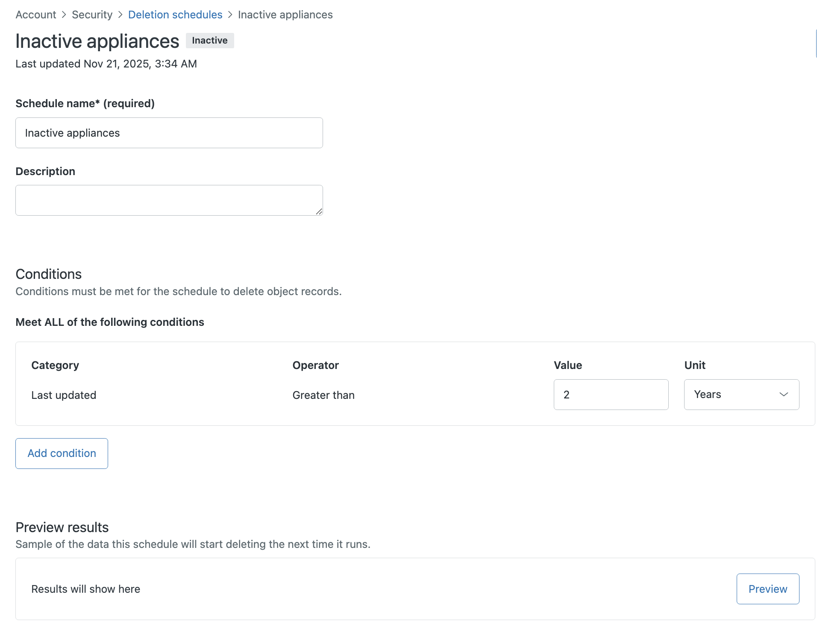The height and width of the screenshot is (644, 817).
Task: Click the Value field containing 2
Action: point(611,395)
